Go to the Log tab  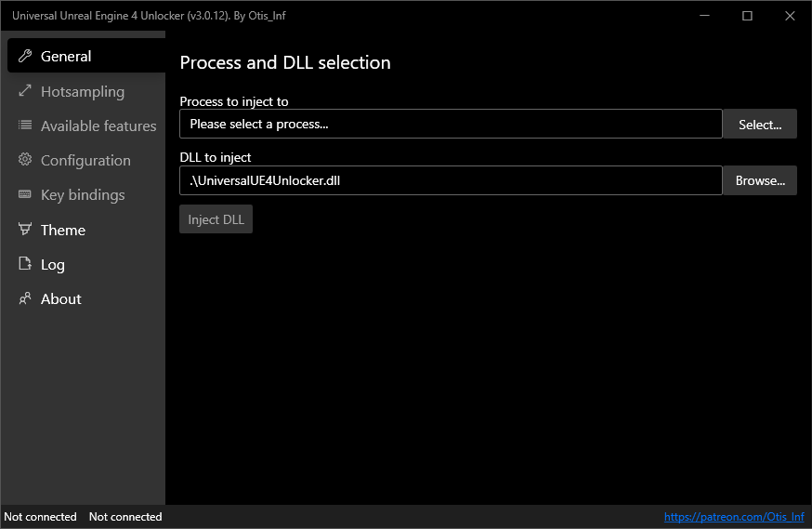[x=52, y=264]
